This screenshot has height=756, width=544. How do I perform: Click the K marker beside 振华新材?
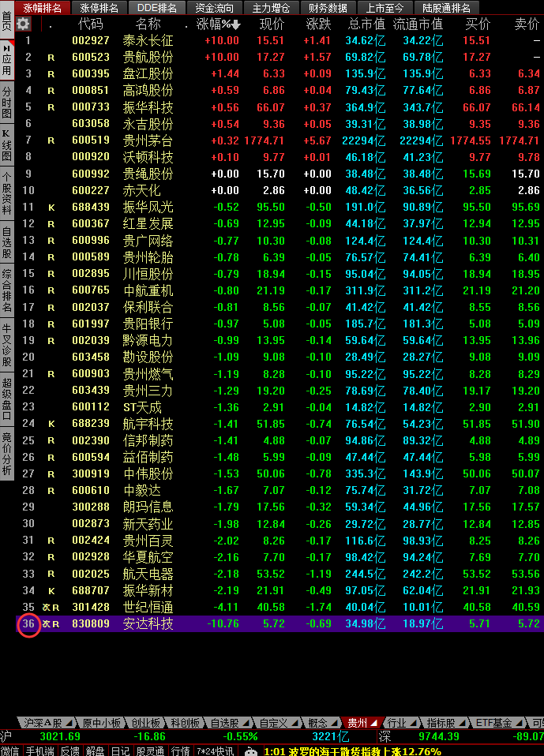click(51, 590)
